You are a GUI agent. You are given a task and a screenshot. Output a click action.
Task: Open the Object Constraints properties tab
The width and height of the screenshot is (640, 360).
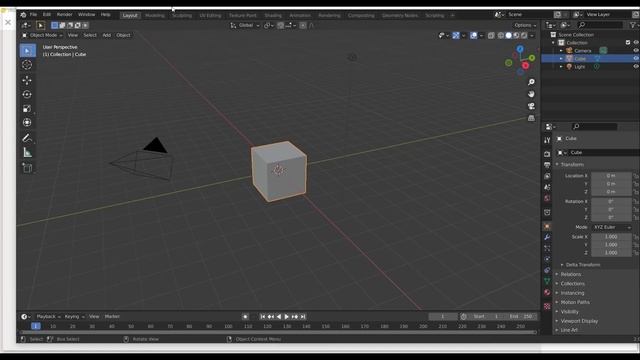pos(547,270)
